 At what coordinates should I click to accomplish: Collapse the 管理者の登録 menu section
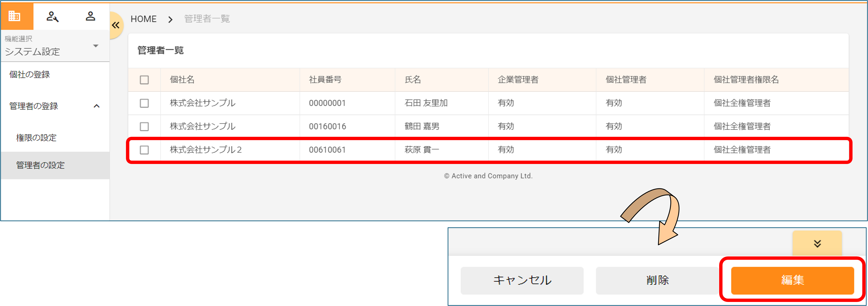(96, 106)
